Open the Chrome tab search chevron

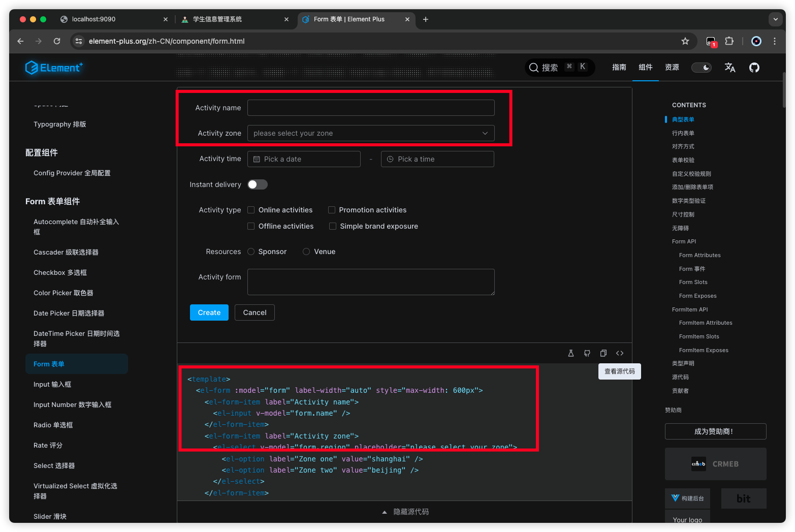point(775,19)
